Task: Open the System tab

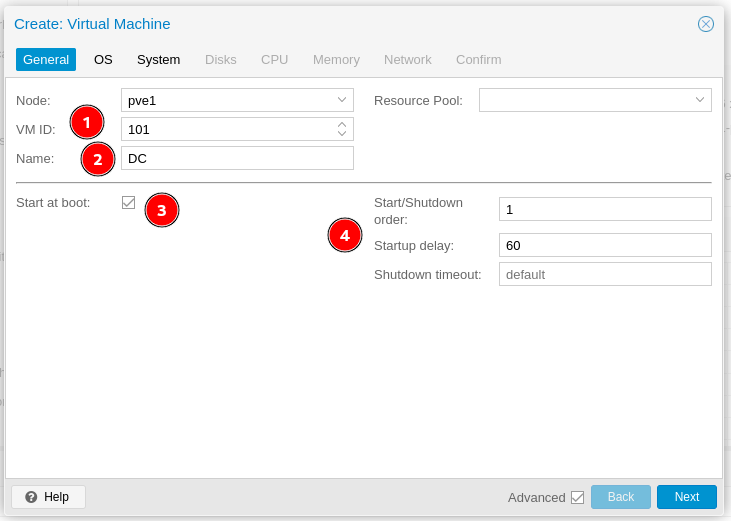Action: pyautogui.click(x=159, y=60)
